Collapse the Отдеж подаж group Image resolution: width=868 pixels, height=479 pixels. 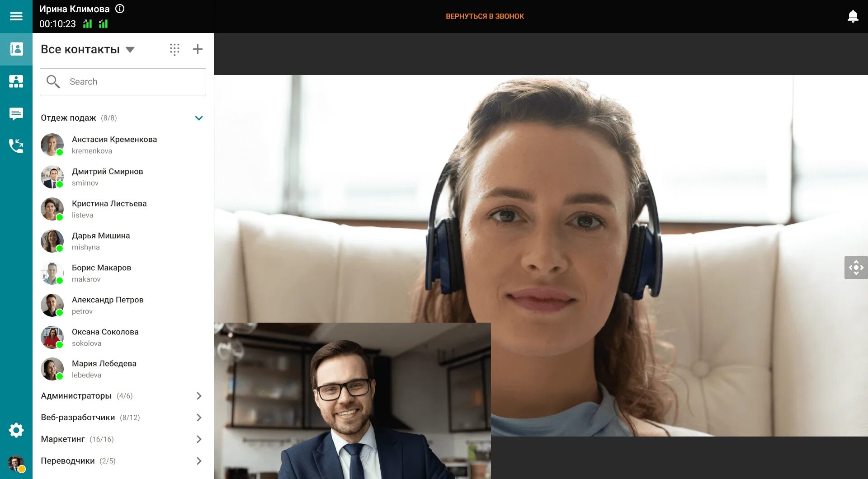click(x=198, y=118)
